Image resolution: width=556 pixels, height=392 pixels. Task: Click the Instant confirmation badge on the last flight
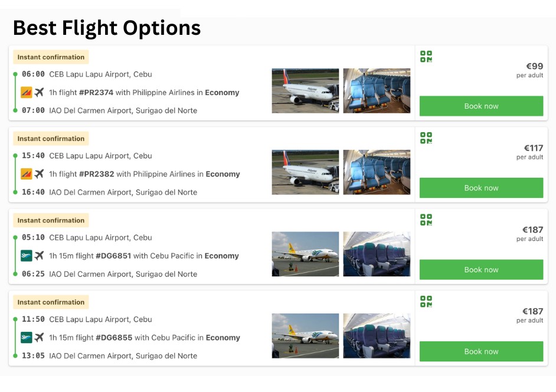pyautogui.click(x=51, y=302)
